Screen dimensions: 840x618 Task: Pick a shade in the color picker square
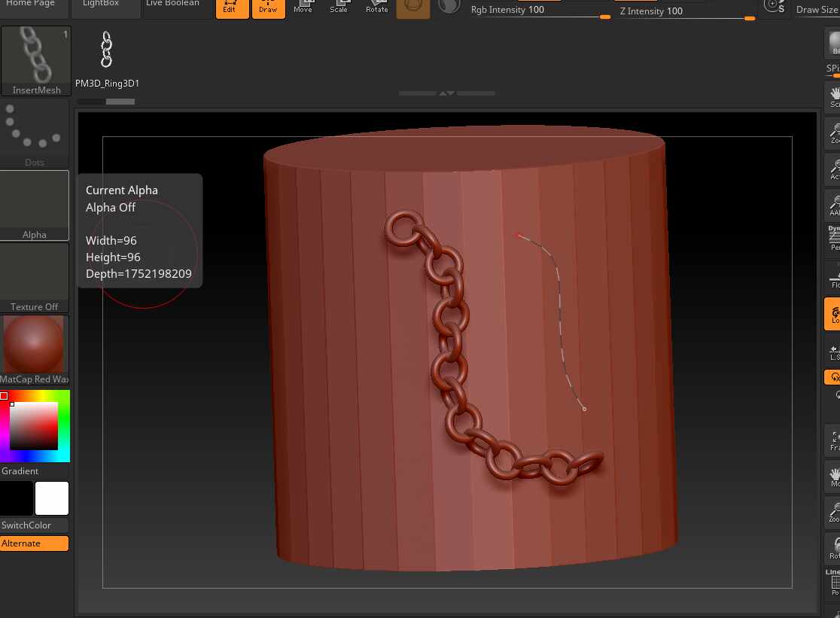click(x=33, y=426)
